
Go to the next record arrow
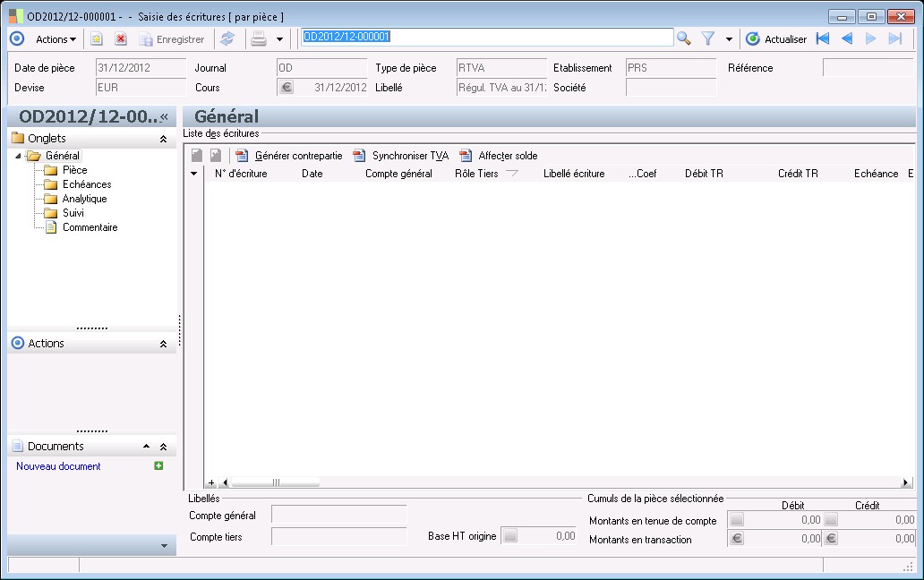pos(870,38)
